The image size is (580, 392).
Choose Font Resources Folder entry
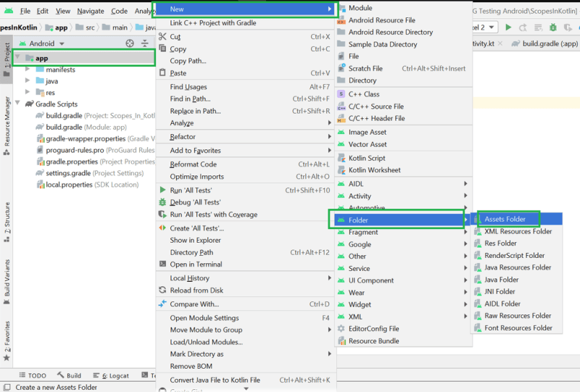[x=517, y=328]
